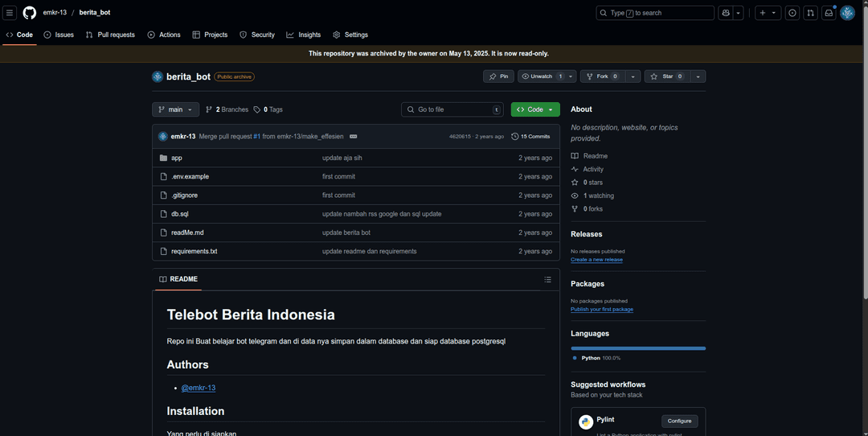This screenshot has width=868, height=436.
Task: Click the db.sql file icon
Action: (163, 214)
